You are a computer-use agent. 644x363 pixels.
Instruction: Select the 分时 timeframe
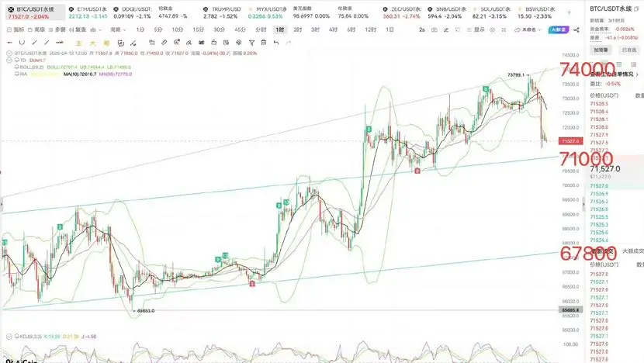click(x=261, y=29)
